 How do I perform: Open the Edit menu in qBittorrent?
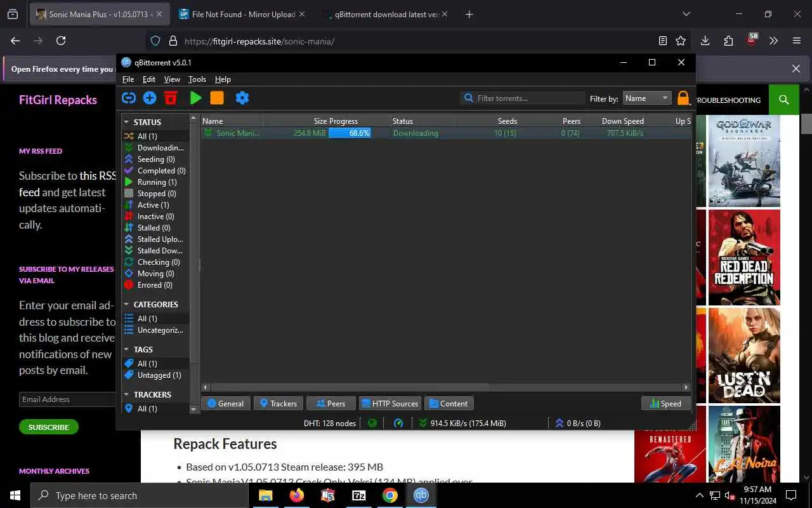point(149,79)
